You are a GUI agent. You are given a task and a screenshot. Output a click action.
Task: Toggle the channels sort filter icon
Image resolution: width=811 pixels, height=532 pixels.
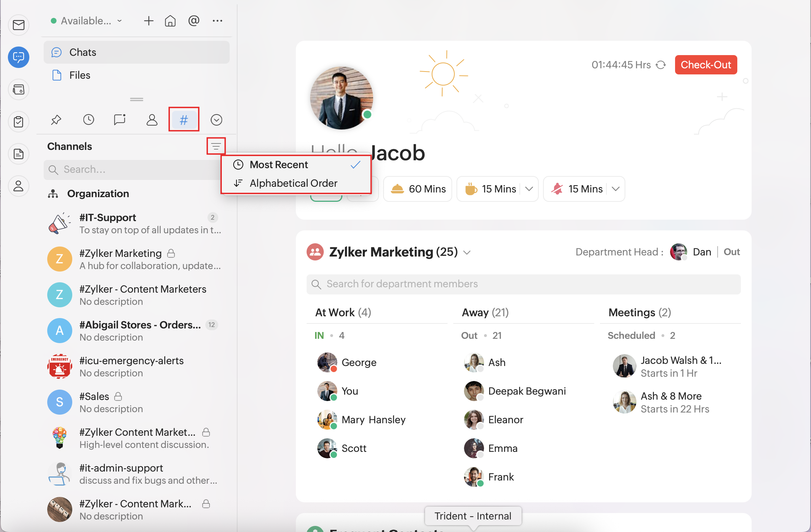[216, 146]
